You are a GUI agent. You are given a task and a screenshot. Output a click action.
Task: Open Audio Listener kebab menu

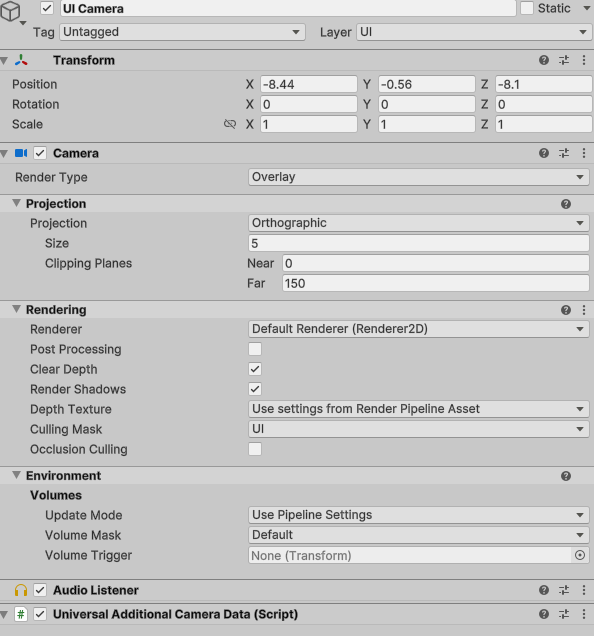click(x=584, y=590)
